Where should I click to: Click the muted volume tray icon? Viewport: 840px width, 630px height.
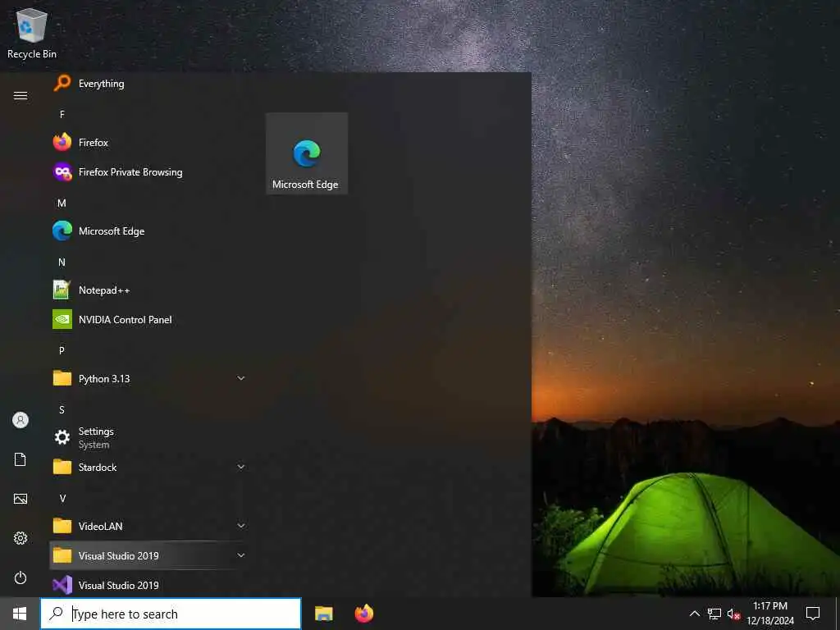(733, 614)
